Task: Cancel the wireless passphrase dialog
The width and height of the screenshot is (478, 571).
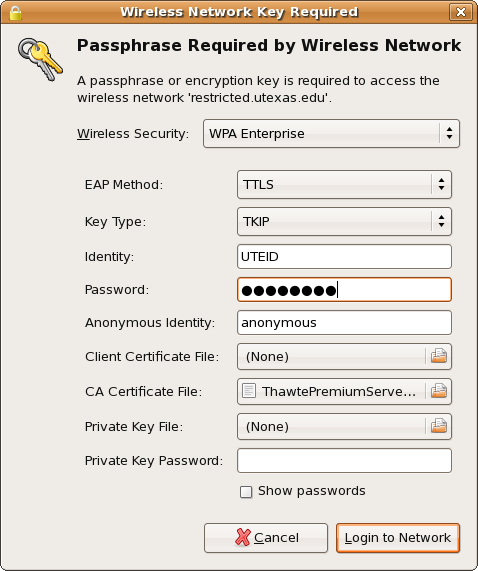Action: click(266, 538)
